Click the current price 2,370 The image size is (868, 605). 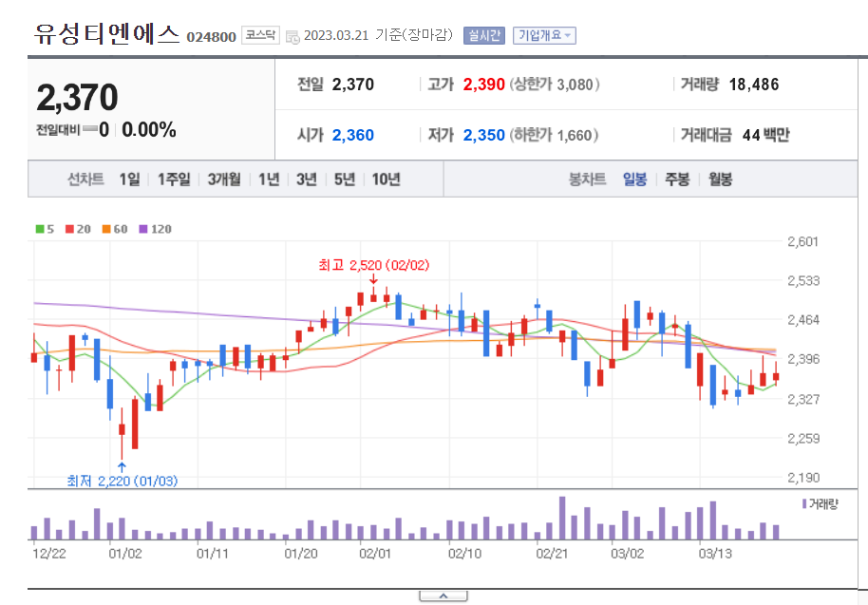click(78, 98)
